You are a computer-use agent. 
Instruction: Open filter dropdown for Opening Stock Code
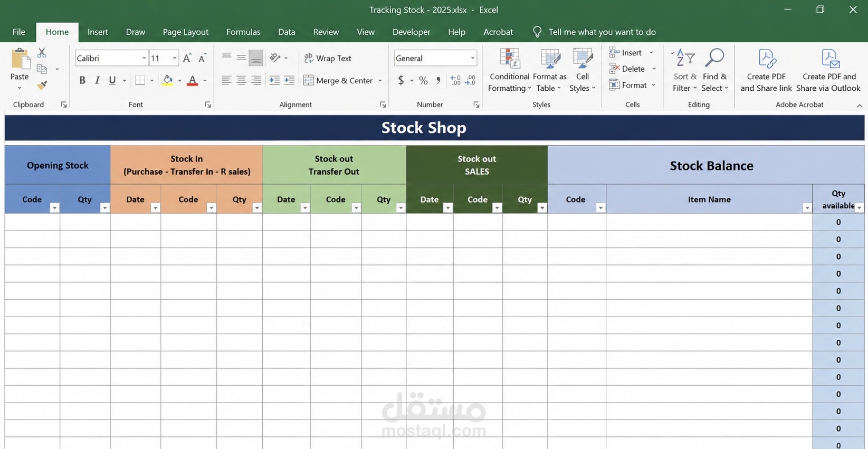54,208
